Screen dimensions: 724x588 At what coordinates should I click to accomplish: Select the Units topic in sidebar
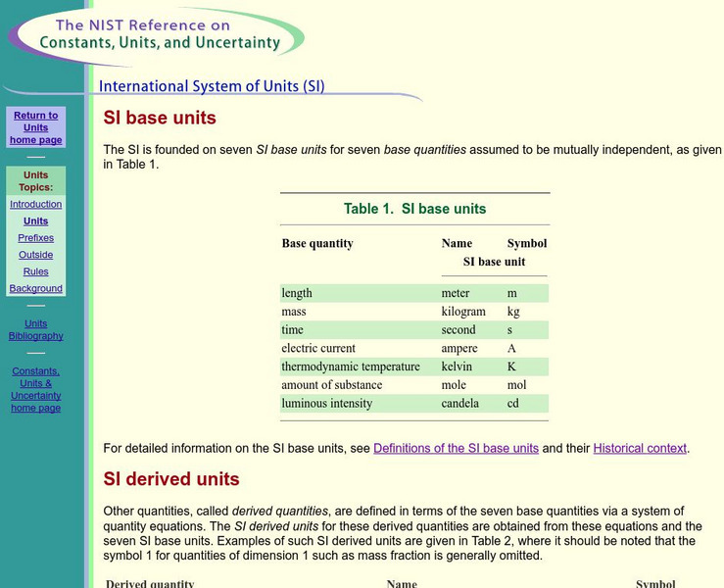[36, 221]
